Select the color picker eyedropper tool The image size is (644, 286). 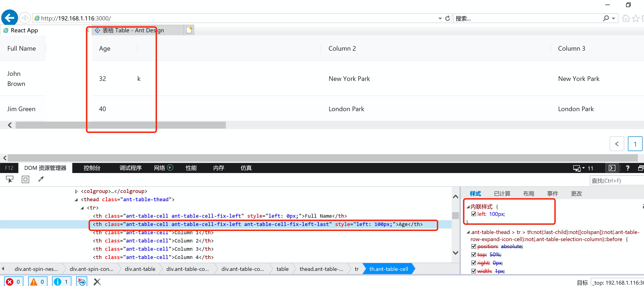41,179
